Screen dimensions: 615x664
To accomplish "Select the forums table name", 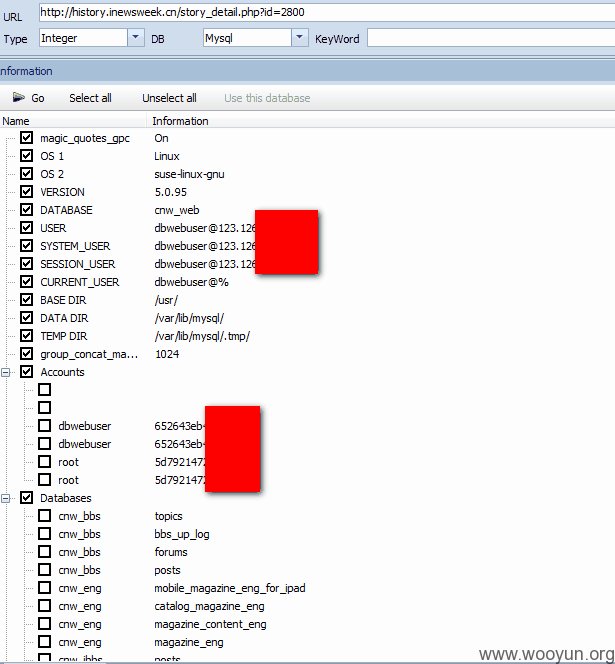I will coord(171,552).
